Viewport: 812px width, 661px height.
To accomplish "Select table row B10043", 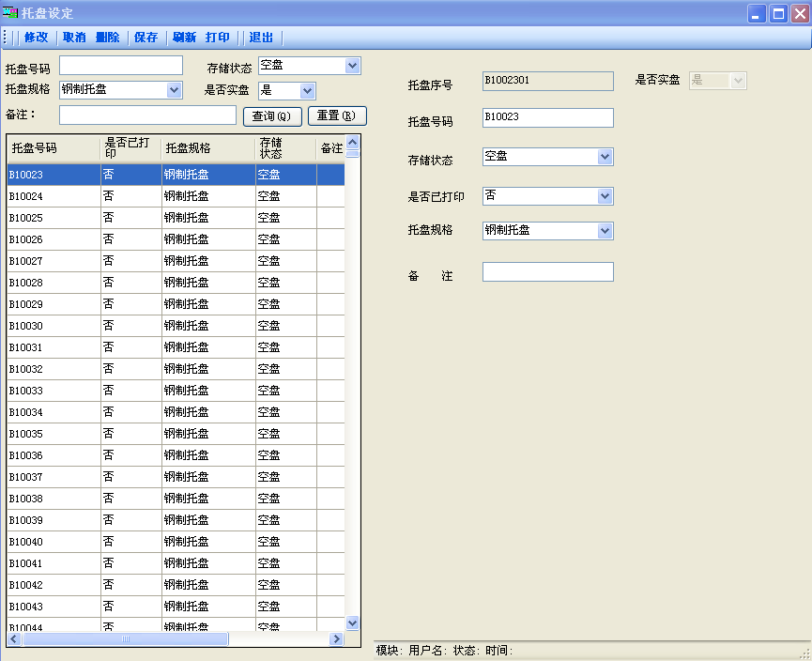I will click(176, 607).
